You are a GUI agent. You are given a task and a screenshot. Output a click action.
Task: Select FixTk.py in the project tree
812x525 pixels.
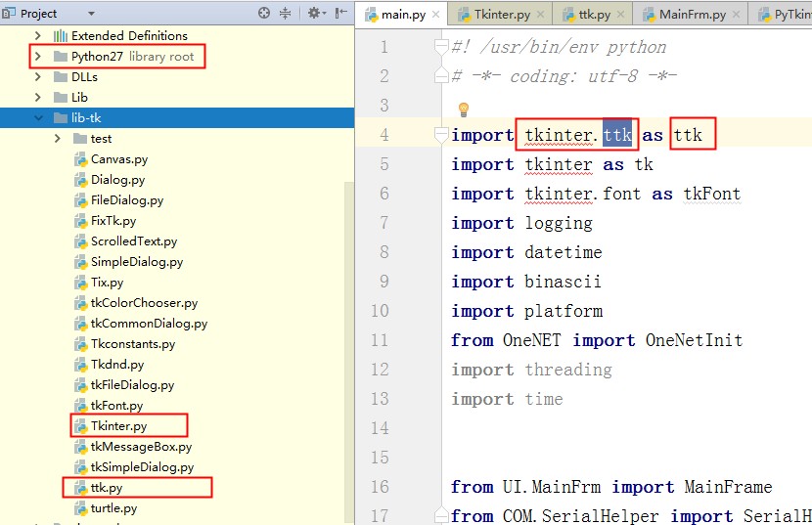(x=113, y=221)
